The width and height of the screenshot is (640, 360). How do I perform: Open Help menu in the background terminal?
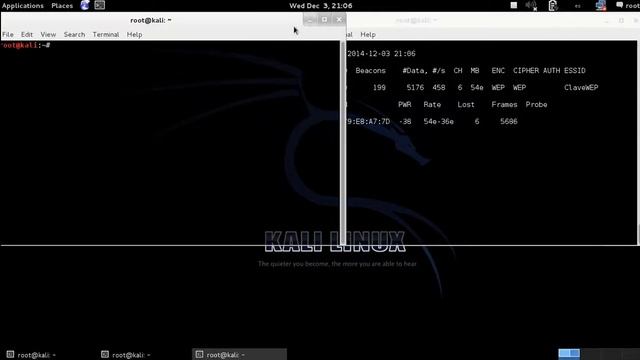pos(368,35)
